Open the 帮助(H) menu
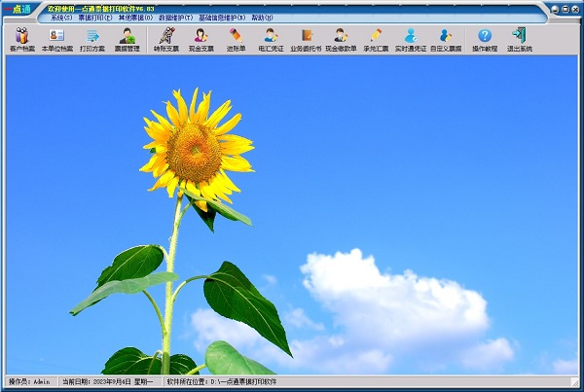584x392 pixels. (x=263, y=18)
